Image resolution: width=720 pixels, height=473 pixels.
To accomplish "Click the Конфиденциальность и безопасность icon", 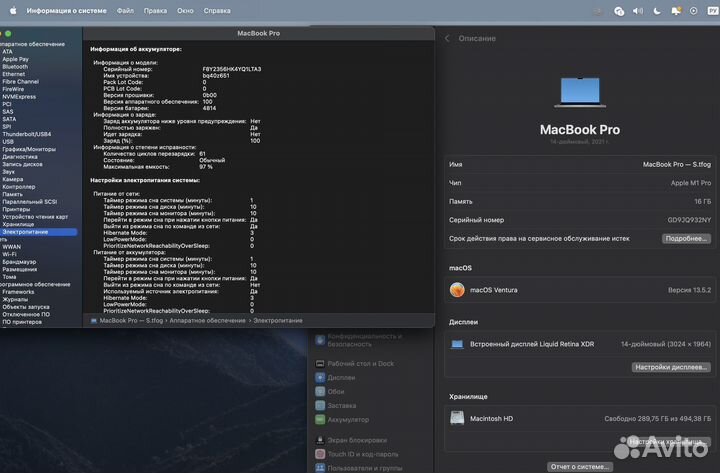I will tap(320, 340).
